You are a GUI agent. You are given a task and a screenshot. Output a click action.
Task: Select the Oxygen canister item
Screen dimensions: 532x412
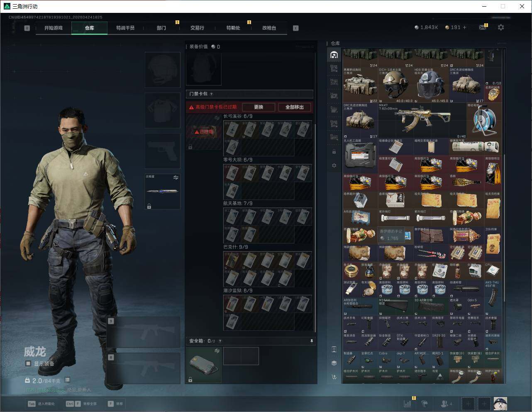click(475, 147)
